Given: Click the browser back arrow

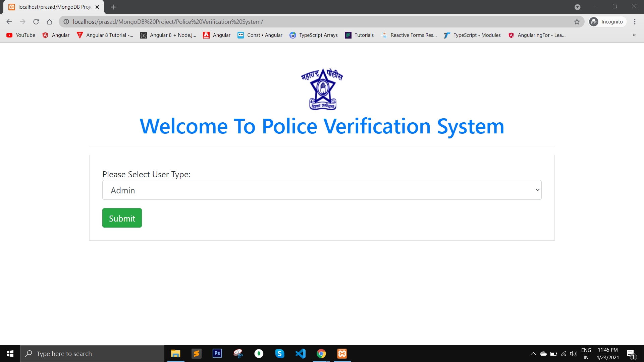Looking at the screenshot, I should pyautogui.click(x=9, y=21).
